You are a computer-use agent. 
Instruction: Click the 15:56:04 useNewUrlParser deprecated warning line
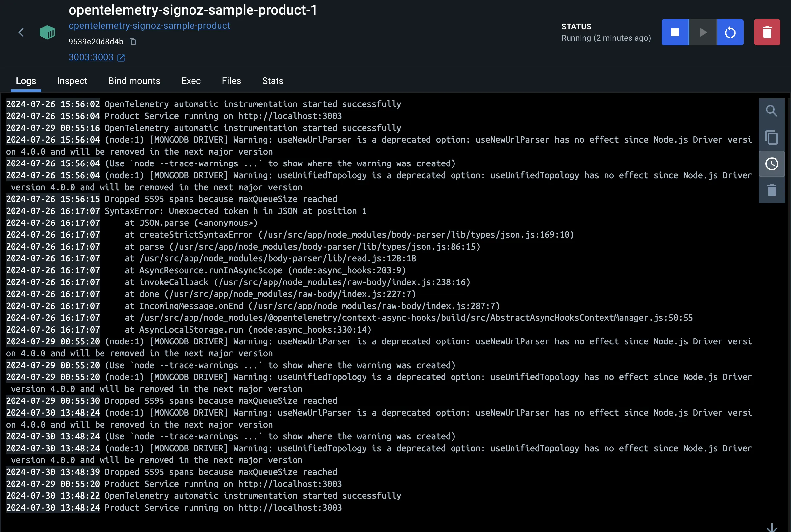pyautogui.click(x=379, y=146)
